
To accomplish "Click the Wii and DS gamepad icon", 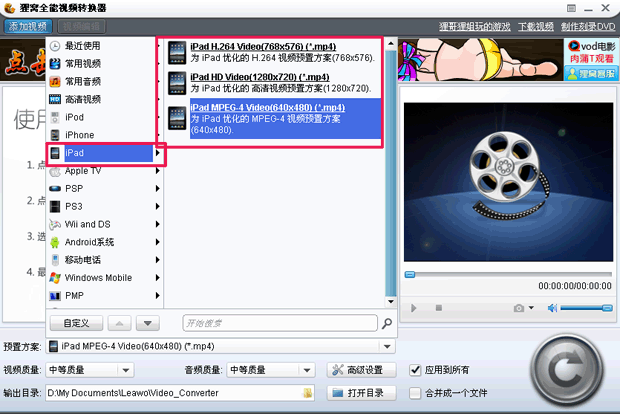I will (55, 225).
